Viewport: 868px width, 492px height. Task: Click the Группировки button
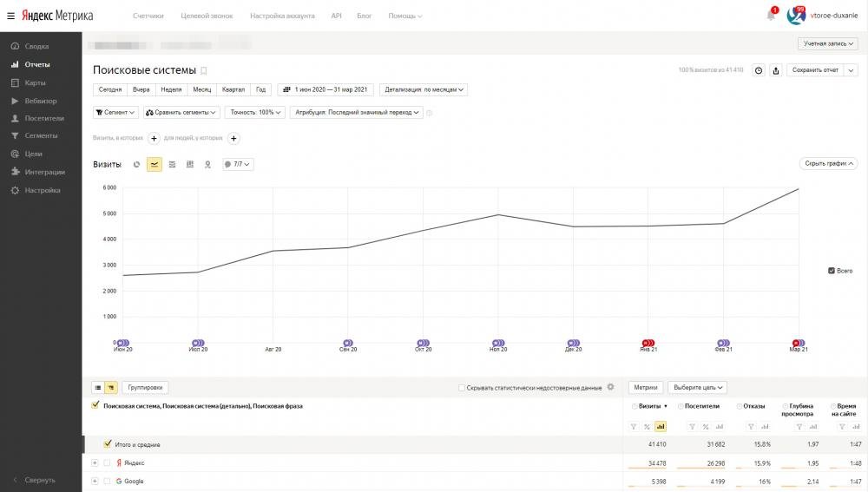click(x=145, y=388)
